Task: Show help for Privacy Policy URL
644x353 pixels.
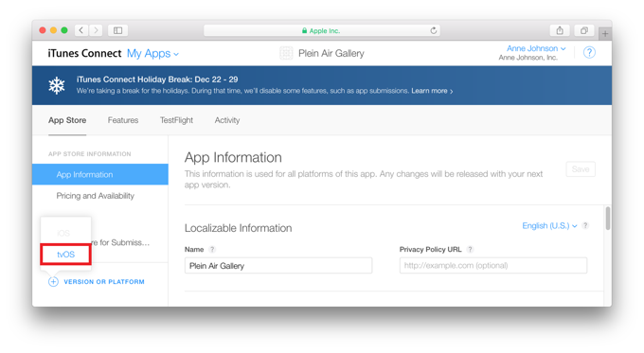Action: (471, 249)
